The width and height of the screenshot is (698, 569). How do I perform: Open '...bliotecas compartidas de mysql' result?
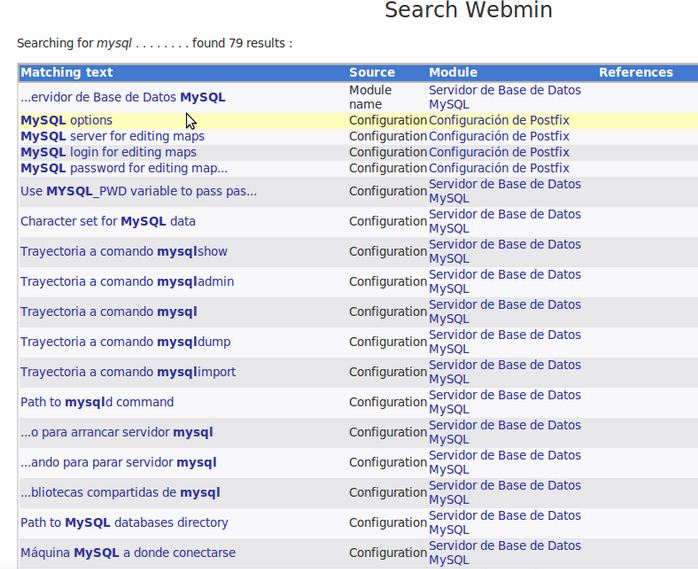pos(120,492)
